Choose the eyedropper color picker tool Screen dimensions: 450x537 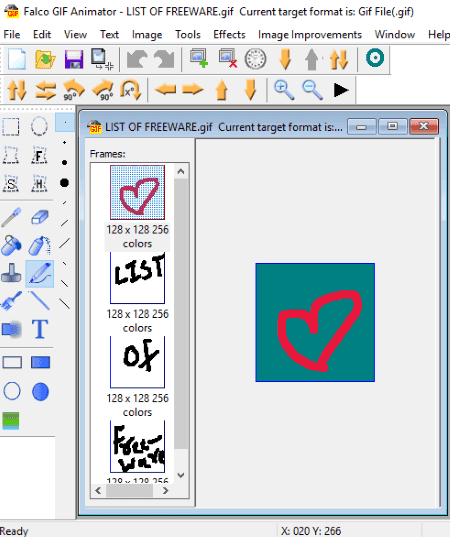coord(11,217)
